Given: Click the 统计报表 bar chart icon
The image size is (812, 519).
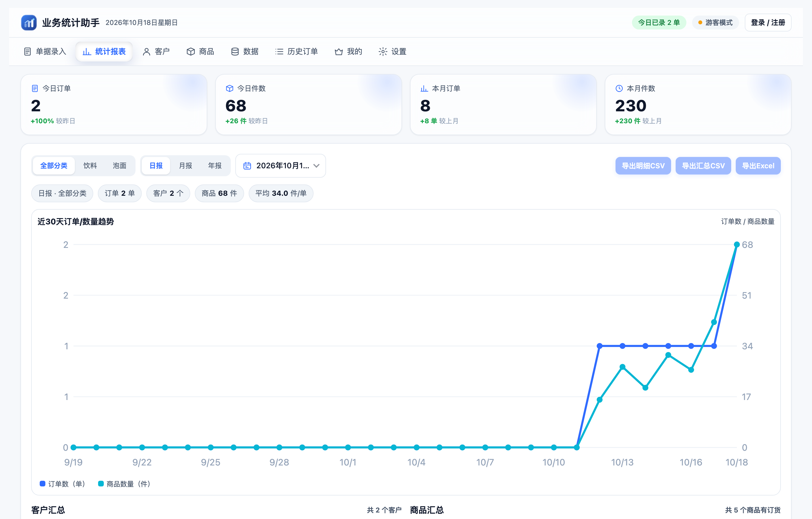Looking at the screenshot, I should click(87, 52).
